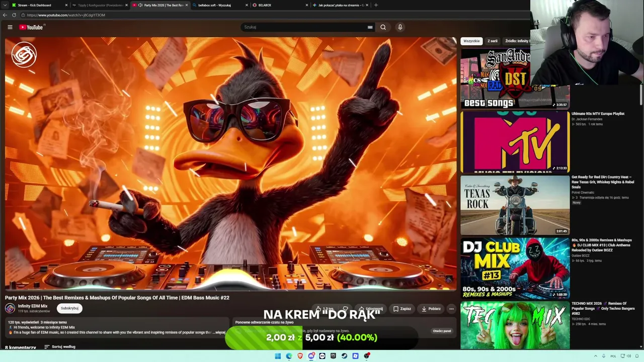
Task: Click the page vertical scrollbar
Action: coord(641,95)
